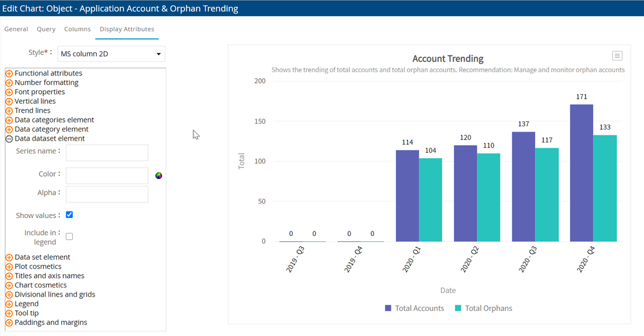The height and width of the screenshot is (336, 644).
Task: Expand Number formatting plus icon
Action: click(9, 83)
